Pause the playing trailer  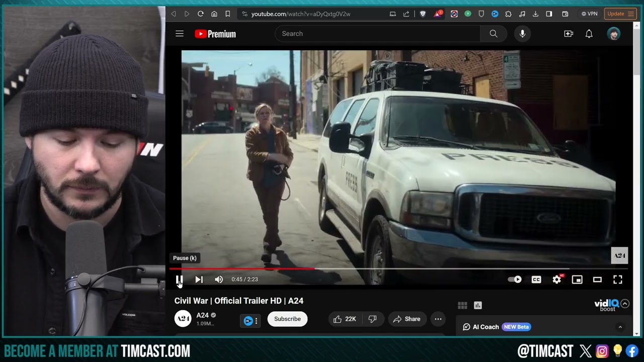pyautogui.click(x=179, y=279)
